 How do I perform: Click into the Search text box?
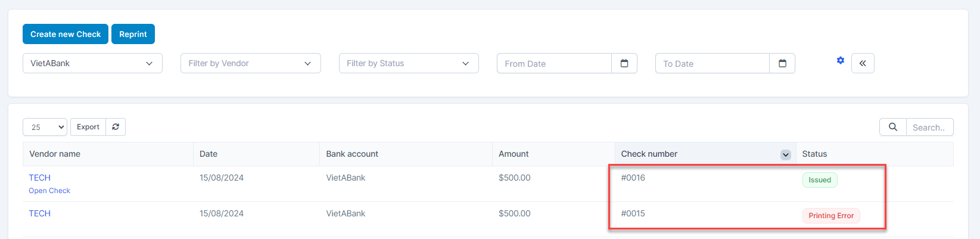click(x=929, y=128)
